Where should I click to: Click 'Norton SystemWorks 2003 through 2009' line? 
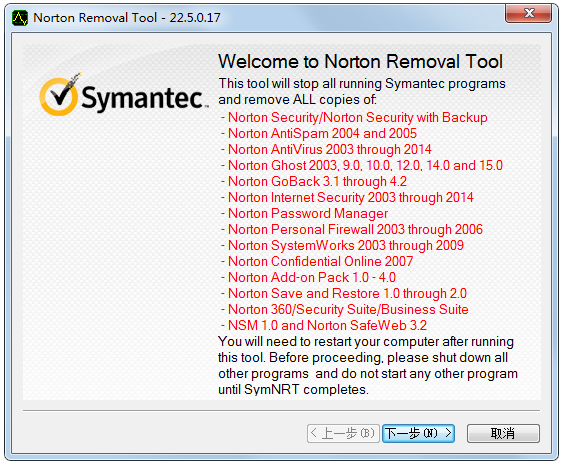pyautogui.click(x=342, y=245)
